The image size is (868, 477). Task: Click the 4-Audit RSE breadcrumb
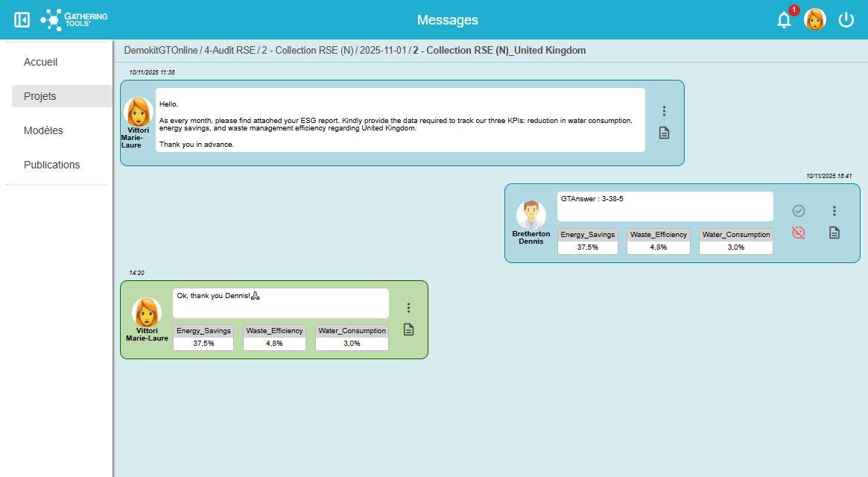(x=229, y=51)
